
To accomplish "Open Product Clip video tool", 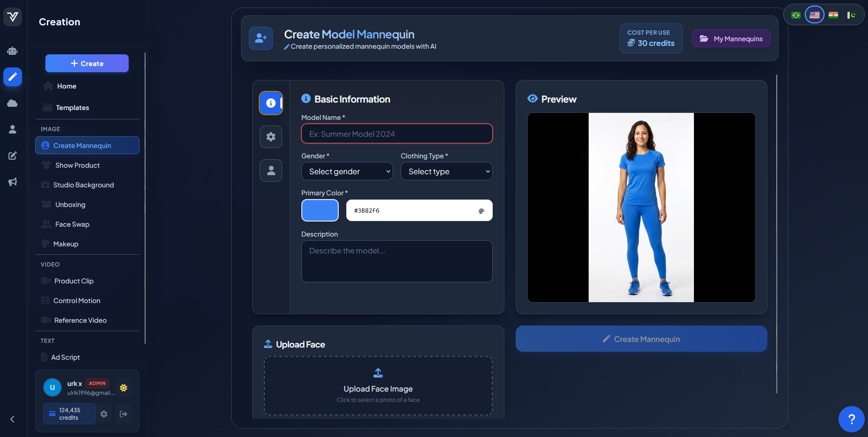I will [87, 281].
